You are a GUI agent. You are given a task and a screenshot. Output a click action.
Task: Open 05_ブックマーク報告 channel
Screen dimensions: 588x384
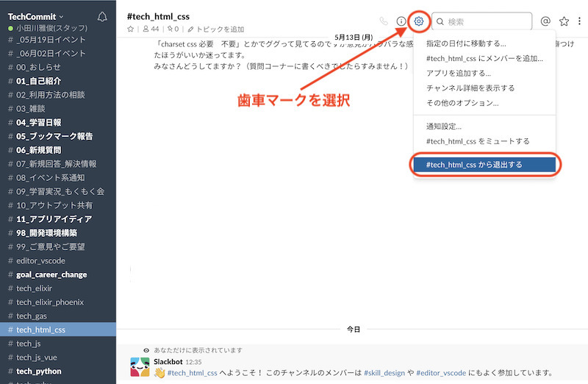(x=58, y=136)
